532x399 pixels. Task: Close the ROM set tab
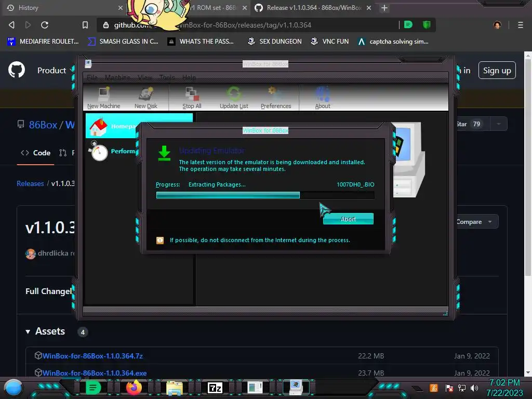(x=245, y=8)
